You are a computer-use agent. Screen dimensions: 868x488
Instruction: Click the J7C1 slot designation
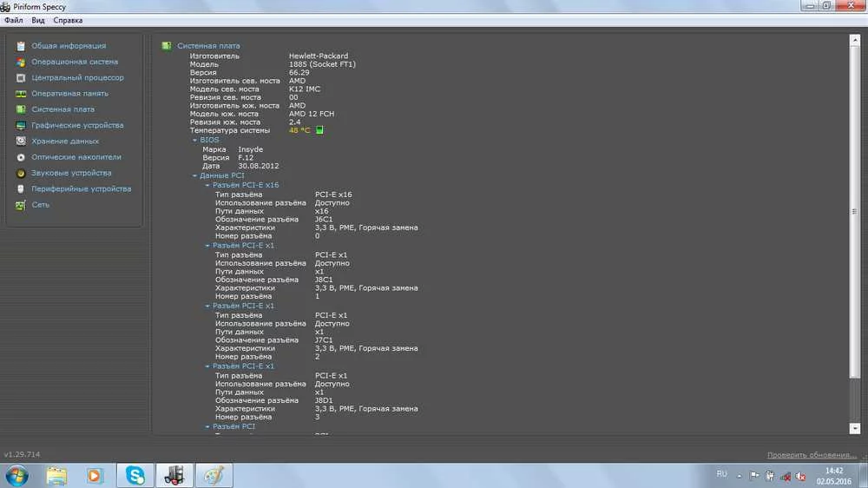coord(324,340)
